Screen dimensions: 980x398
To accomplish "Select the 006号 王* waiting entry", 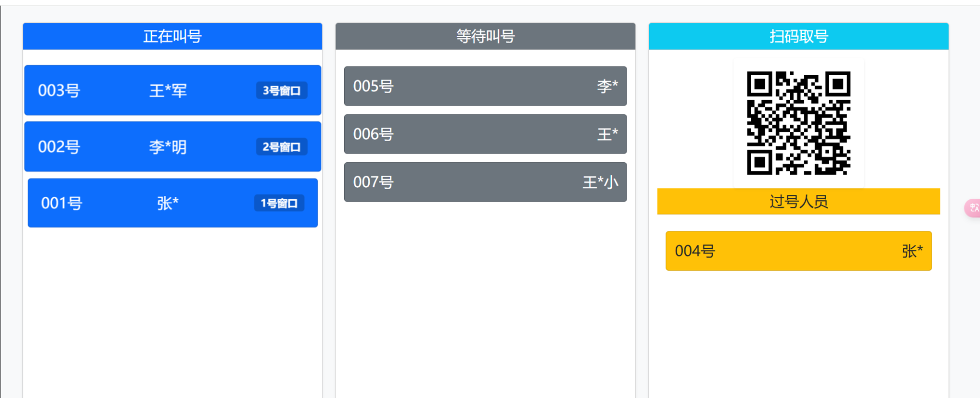I will tap(485, 134).
